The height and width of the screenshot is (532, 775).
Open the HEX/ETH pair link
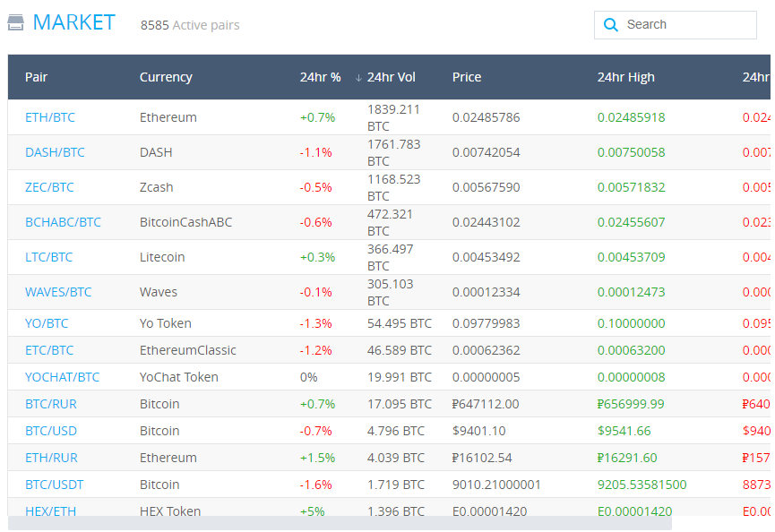point(51,511)
